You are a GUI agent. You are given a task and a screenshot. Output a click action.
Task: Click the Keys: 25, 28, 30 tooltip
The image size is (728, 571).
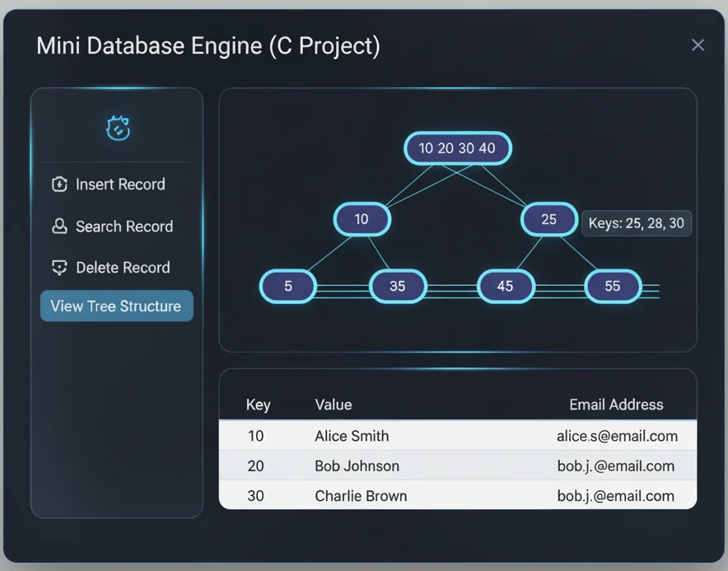[636, 223]
